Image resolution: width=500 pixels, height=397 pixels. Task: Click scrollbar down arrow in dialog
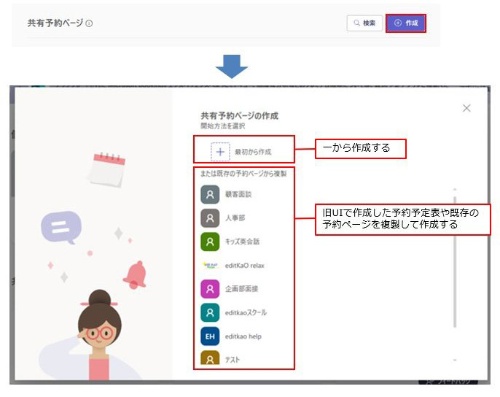point(455,360)
